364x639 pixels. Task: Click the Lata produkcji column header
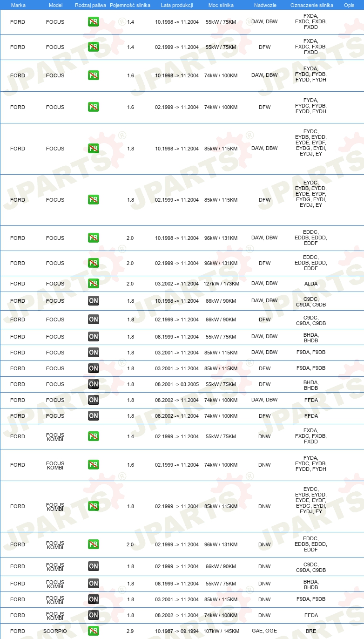click(x=177, y=5)
